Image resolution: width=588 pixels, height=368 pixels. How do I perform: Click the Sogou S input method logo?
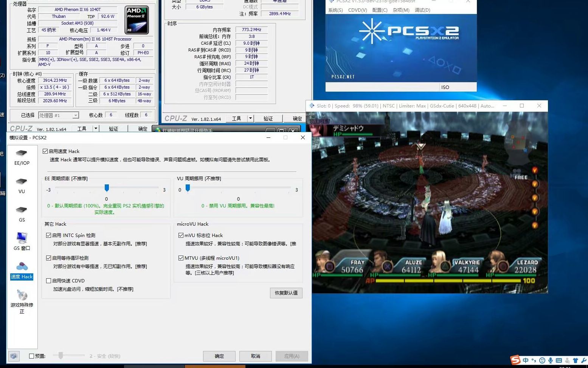pyautogui.click(x=515, y=360)
